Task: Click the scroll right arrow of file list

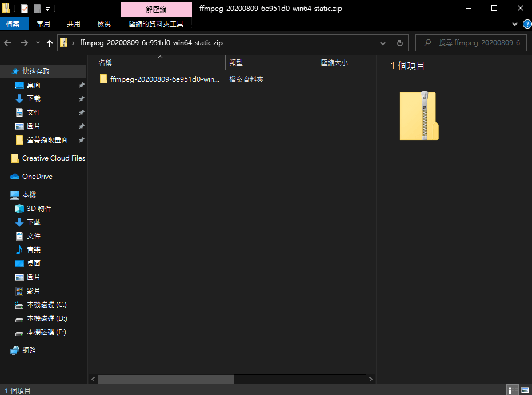Action: [370, 379]
